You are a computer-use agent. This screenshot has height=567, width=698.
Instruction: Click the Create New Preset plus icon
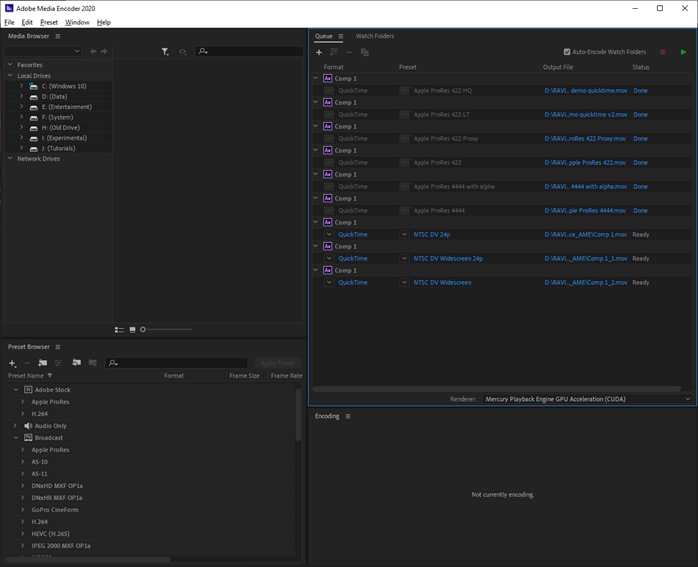12,363
